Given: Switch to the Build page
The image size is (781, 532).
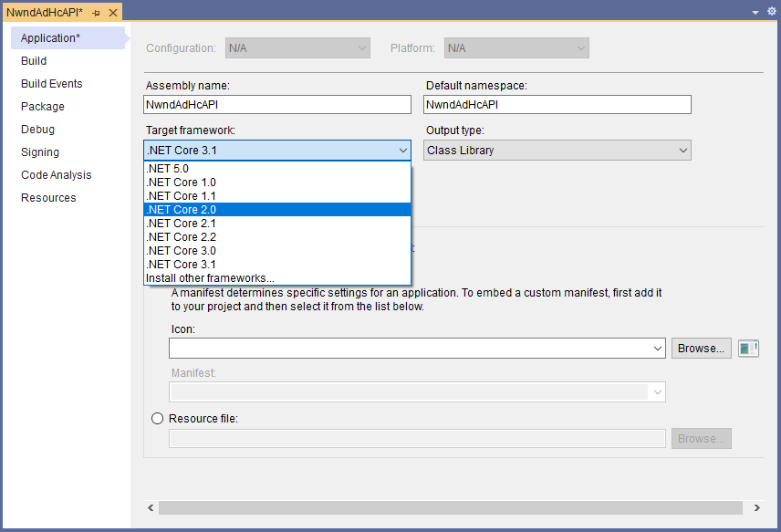Looking at the screenshot, I should pyautogui.click(x=34, y=61).
